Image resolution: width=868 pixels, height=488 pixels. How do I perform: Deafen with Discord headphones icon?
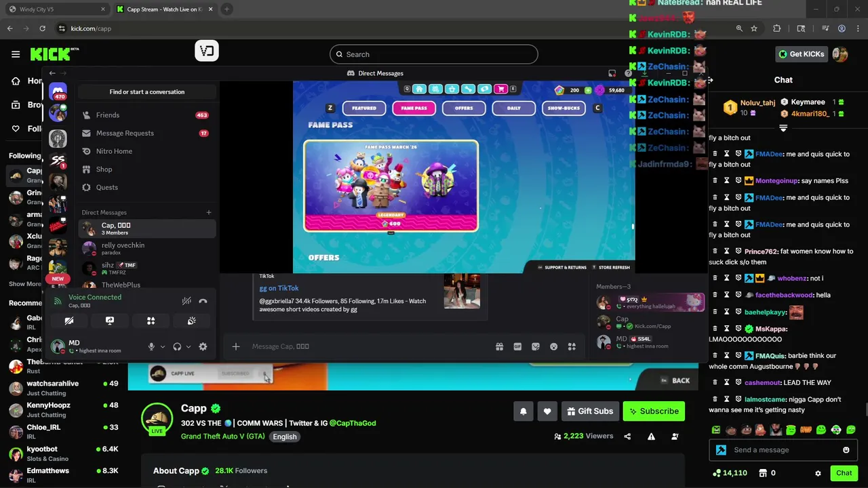coord(177,346)
